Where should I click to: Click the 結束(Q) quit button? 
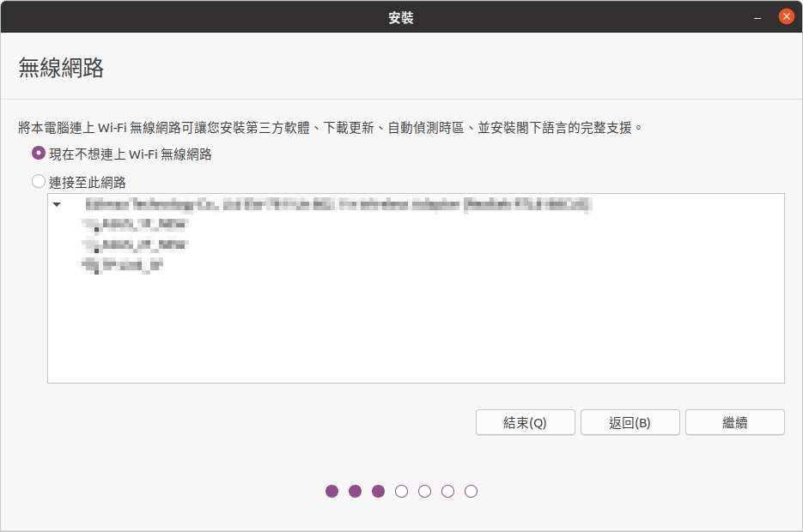pos(526,422)
